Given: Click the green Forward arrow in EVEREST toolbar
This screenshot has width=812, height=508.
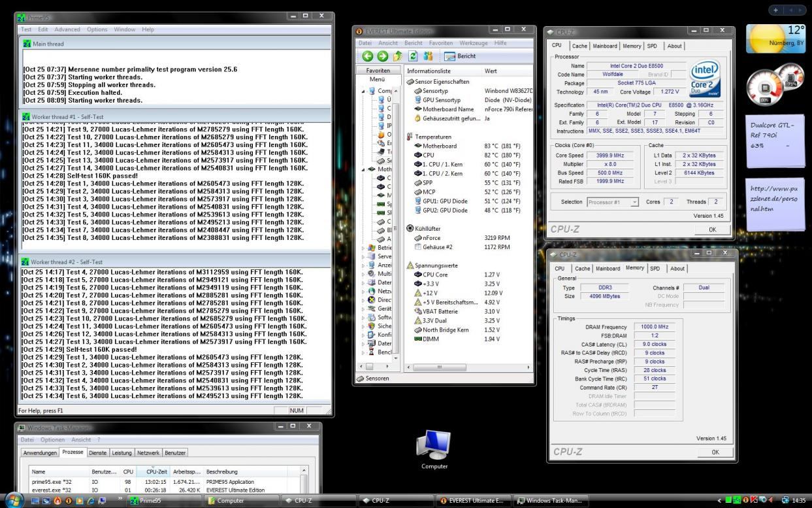Looking at the screenshot, I should coord(382,56).
